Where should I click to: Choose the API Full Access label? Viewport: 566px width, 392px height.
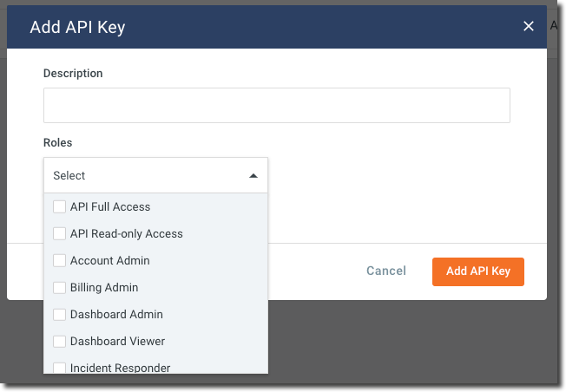[110, 206]
